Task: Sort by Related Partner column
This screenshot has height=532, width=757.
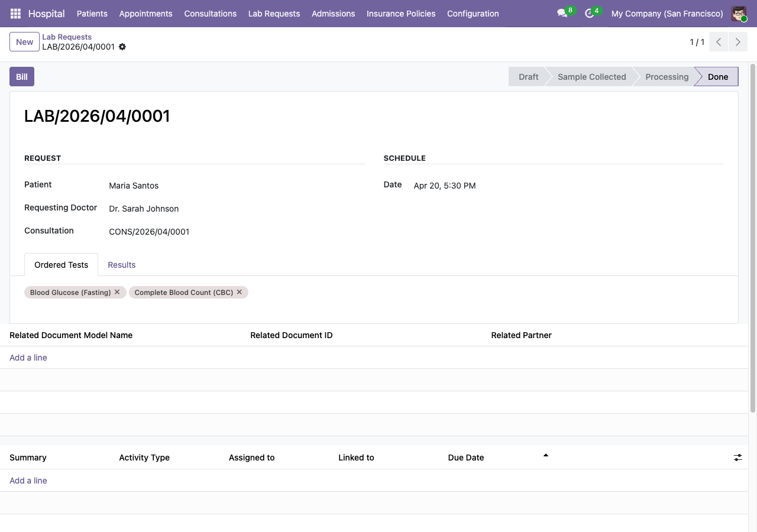Action: click(522, 335)
